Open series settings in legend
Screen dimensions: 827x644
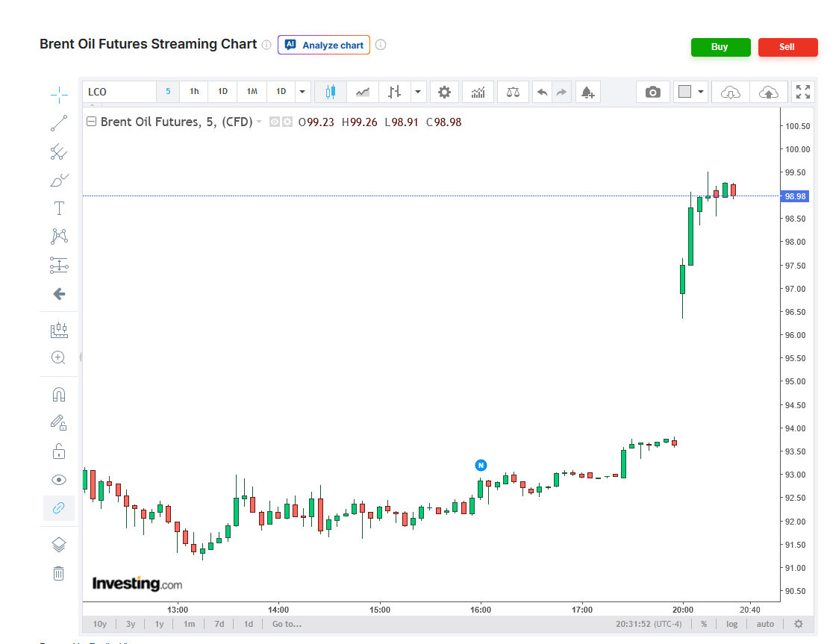pyautogui.click(x=287, y=122)
